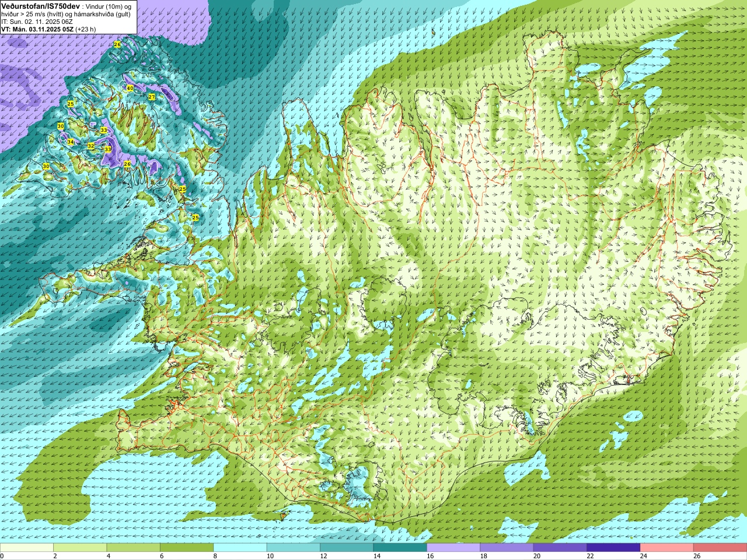Image resolution: width=747 pixels, height=560 pixels.
Task: Select the yellow 34 gust marker
Action: click(71, 142)
